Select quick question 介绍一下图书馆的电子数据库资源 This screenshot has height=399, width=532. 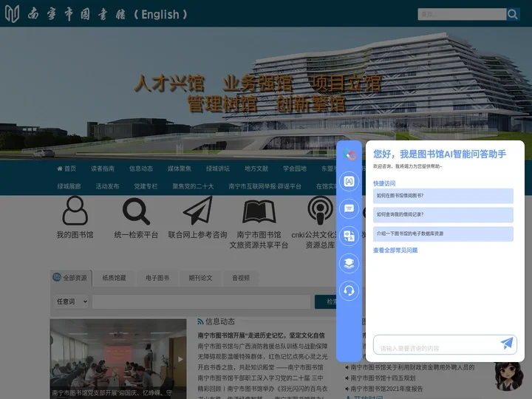point(443,233)
